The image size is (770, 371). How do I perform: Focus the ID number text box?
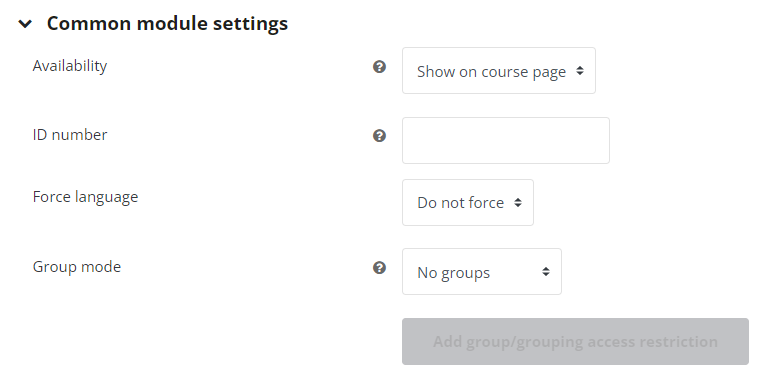pyautogui.click(x=506, y=141)
